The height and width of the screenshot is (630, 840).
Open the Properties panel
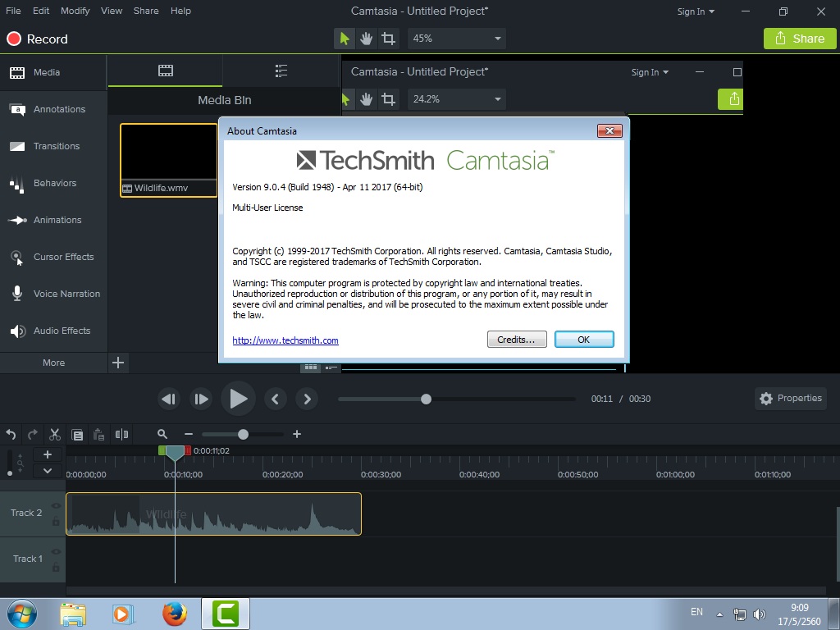791,399
